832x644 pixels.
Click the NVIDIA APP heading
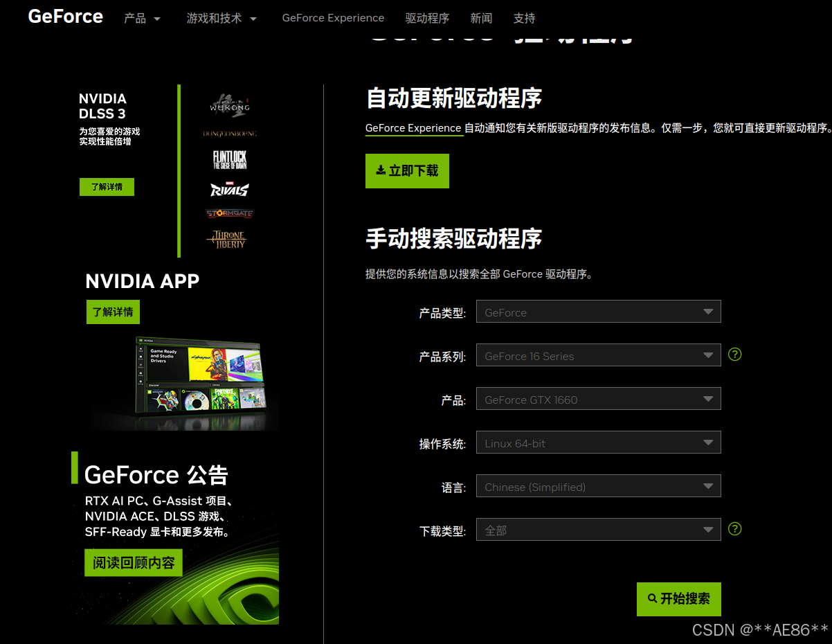(x=143, y=280)
